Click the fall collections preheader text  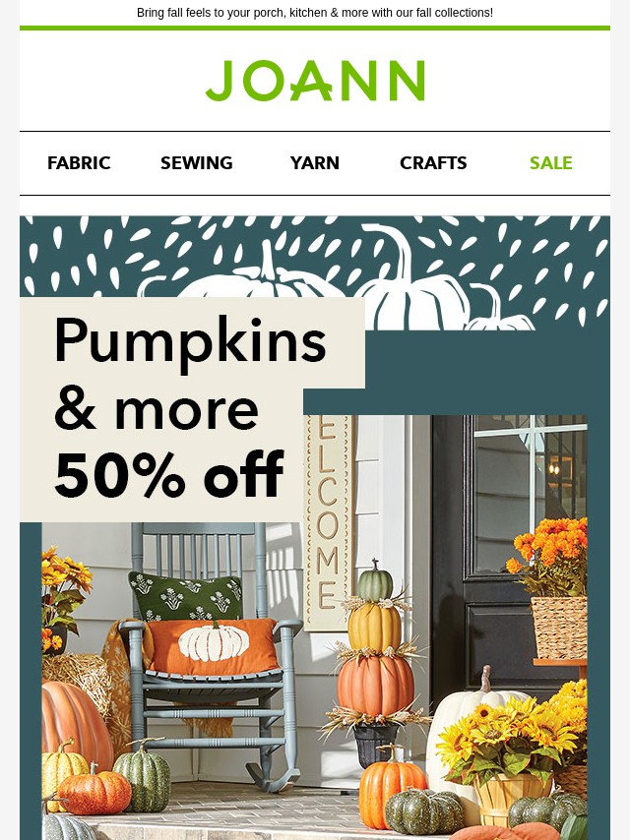pyautogui.click(x=315, y=13)
